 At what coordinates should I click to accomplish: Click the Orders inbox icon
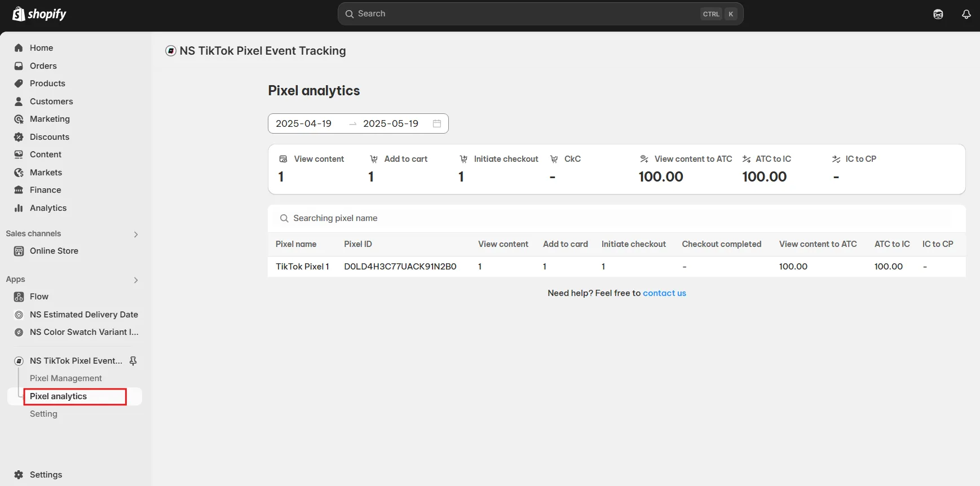[19, 66]
